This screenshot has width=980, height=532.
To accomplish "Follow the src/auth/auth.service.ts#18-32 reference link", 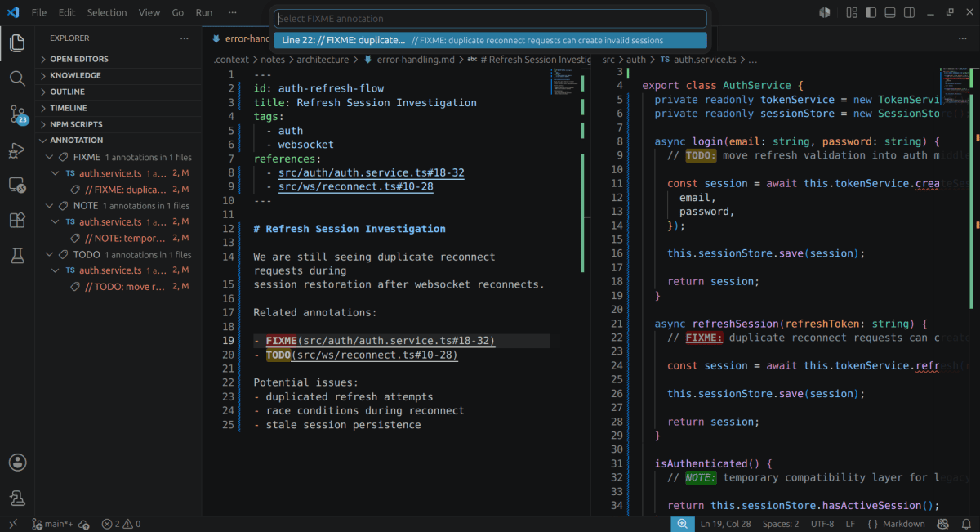I will [x=372, y=172].
